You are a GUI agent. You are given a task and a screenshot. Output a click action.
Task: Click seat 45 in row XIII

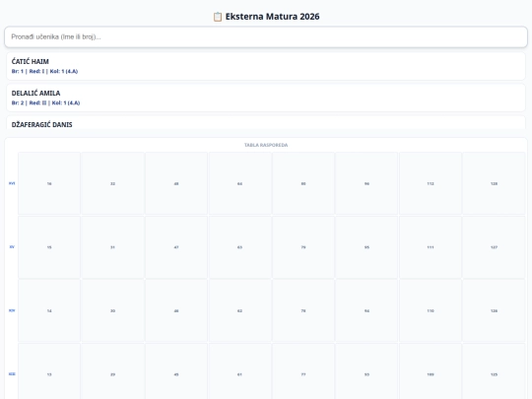(x=176, y=371)
